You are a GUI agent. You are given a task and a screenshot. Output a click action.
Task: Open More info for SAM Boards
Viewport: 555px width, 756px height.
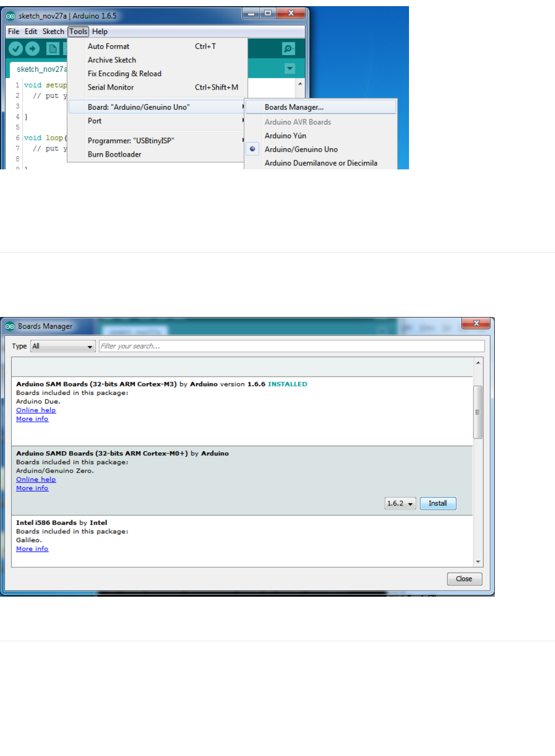point(32,419)
